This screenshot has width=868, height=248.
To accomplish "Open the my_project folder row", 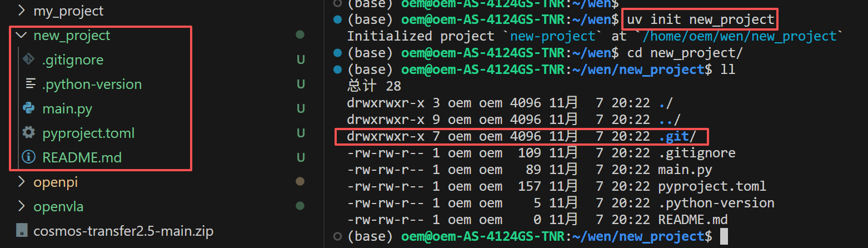I will pyautogui.click(x=161, y=11).
